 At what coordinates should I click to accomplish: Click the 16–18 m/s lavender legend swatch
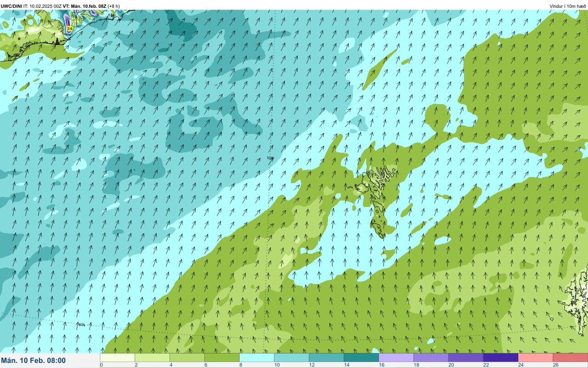pos(396,358)
